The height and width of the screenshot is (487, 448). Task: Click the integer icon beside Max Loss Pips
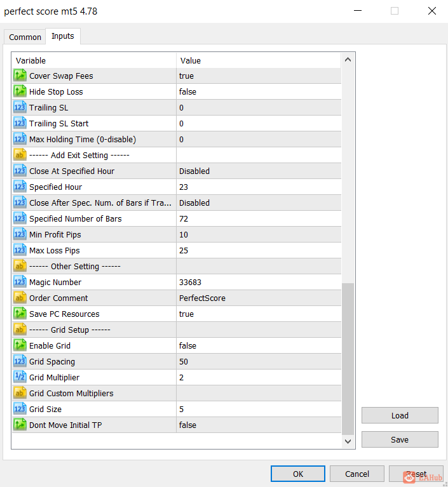pos(20,250)
